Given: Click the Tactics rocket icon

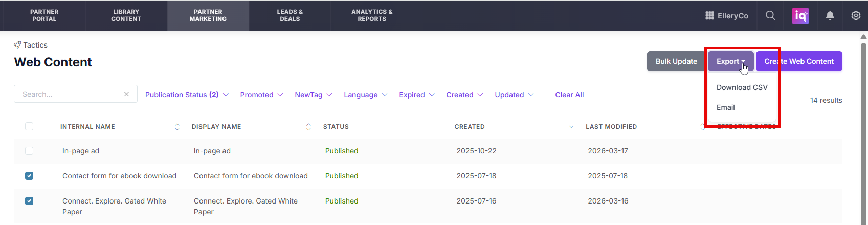Looking at the screenshot, I should coord(17,45).
